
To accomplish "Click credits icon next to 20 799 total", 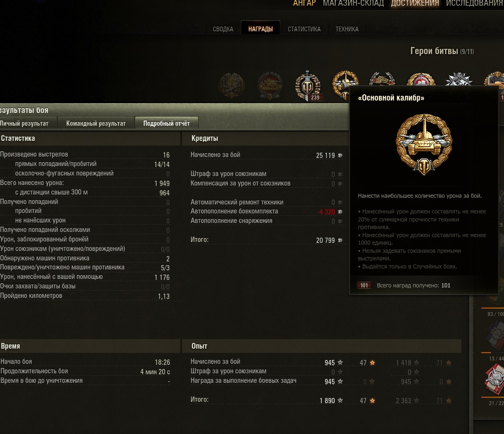I will (x=340, y=240).
